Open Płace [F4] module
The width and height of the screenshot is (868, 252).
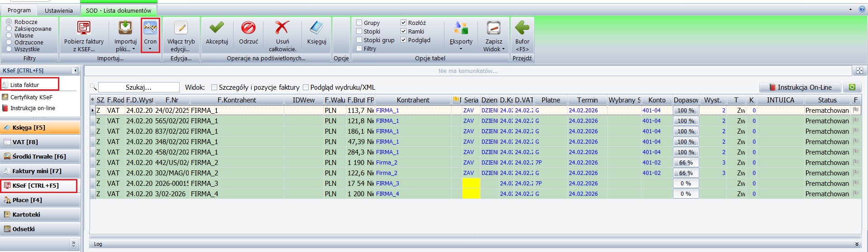point(40,200)
